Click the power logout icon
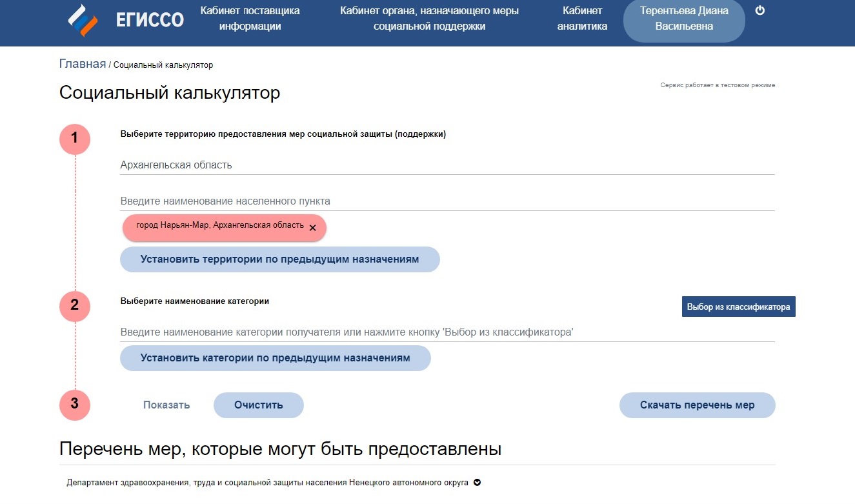855x504 pixels. (x=759, y=10)
